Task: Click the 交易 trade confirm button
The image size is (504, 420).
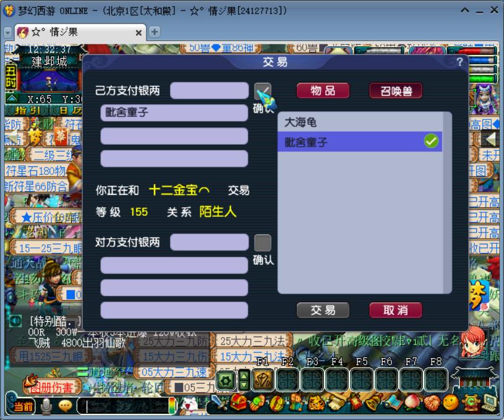Action: pyautogui.click(x=323, y=310)
